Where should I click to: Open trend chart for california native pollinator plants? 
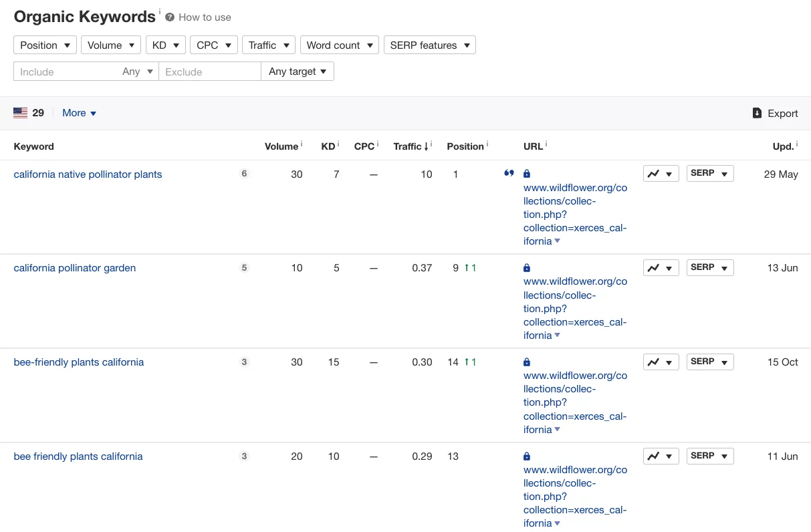click(661, 174)
